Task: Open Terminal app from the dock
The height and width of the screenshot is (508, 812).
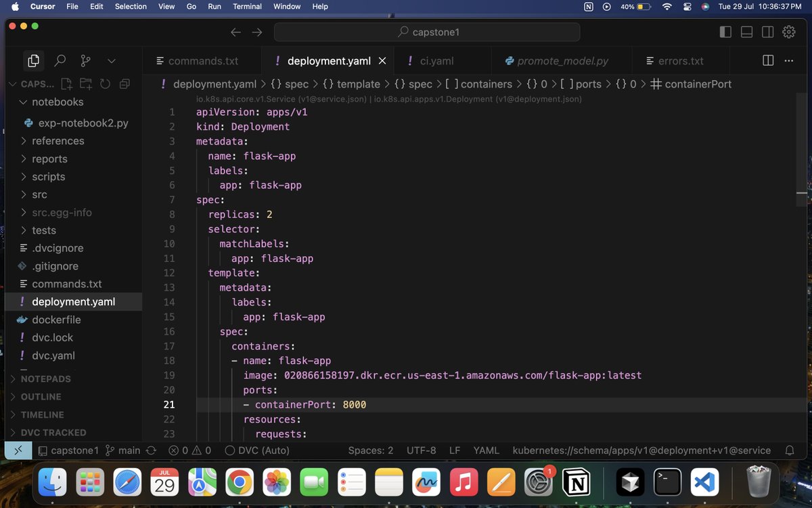Action: pyautogui.click(x=667, y=482)
